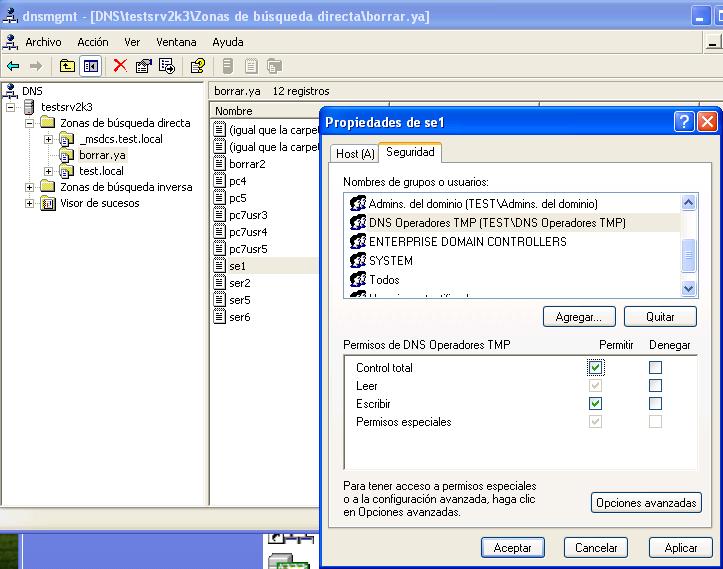
Task: Open the Ventana menu
Action: (176, 42)
